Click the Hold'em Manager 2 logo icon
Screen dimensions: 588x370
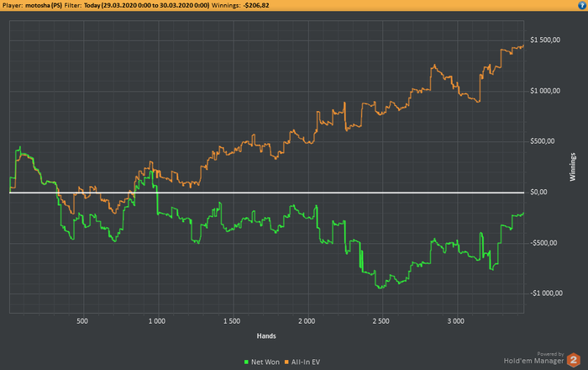[x=574, y=360]
